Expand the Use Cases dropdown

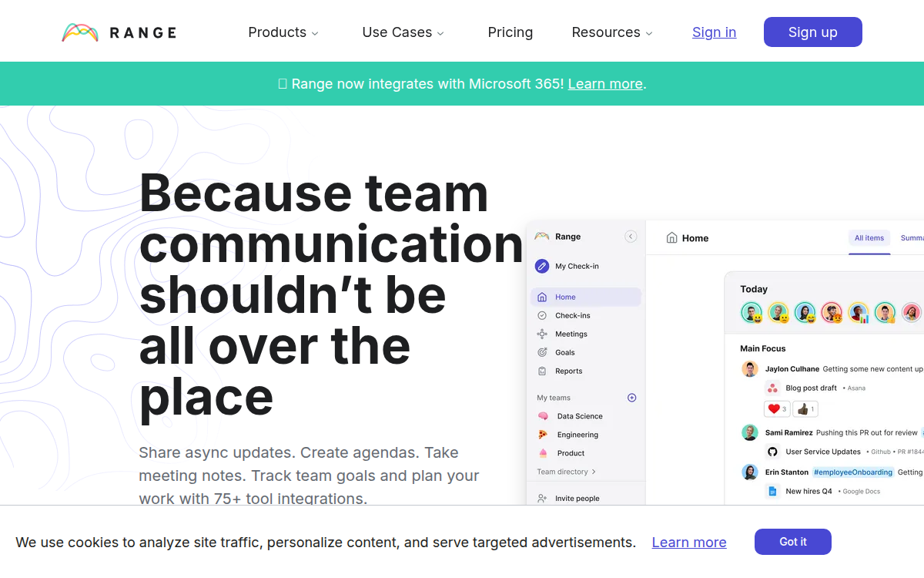coord(403,32)
